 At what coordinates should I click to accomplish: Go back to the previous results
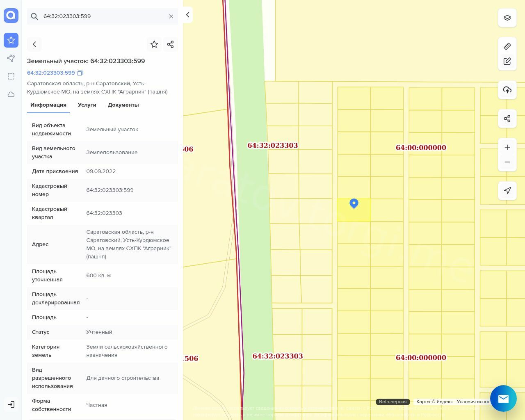[x=34, y=44]
